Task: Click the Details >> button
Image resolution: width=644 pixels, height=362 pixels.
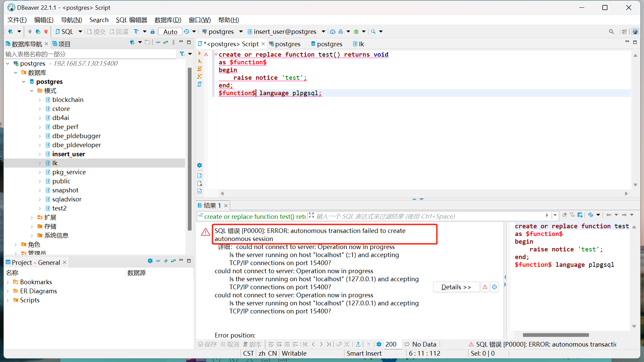Action: click(456, 287)
